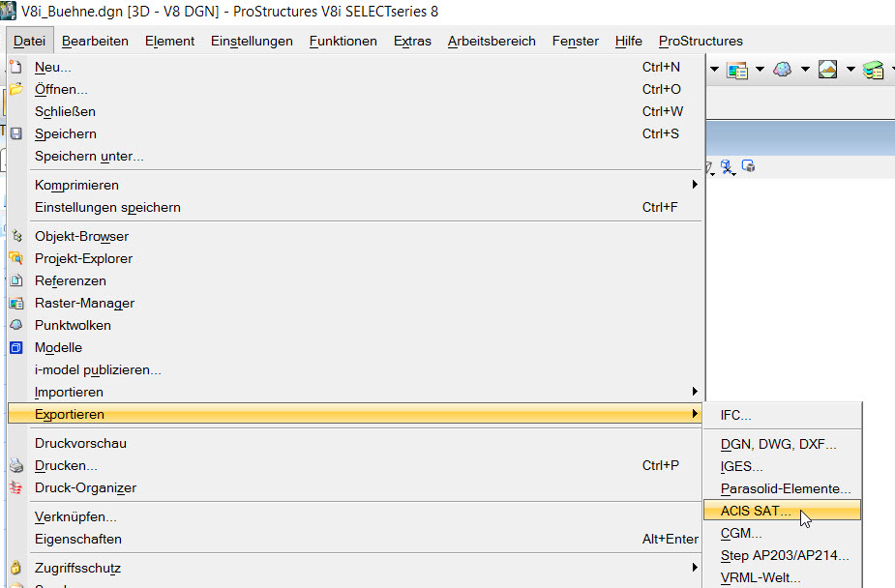Open the Einstellungen menu
Image resolution: width=895 pixels, height=588 pixels.
252,41
